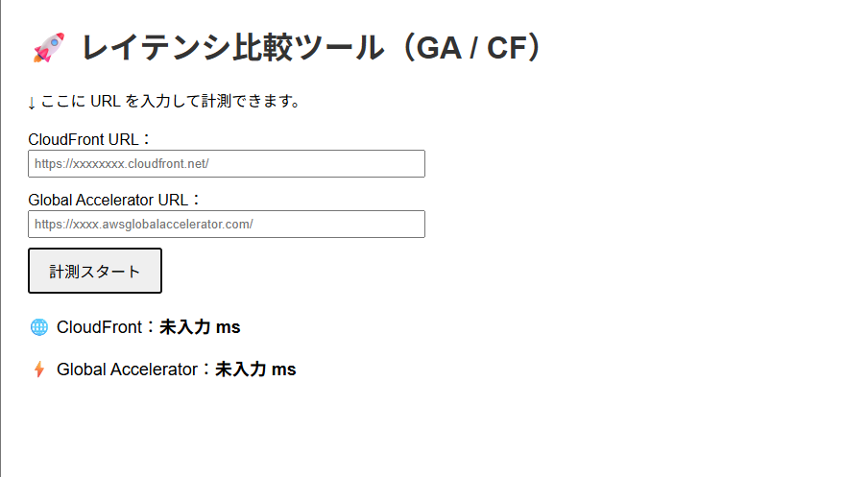This screenshot has height=477, width=868.
Task: Click the globe icon beside CloudFront result
Action: (x=39, y=327)
